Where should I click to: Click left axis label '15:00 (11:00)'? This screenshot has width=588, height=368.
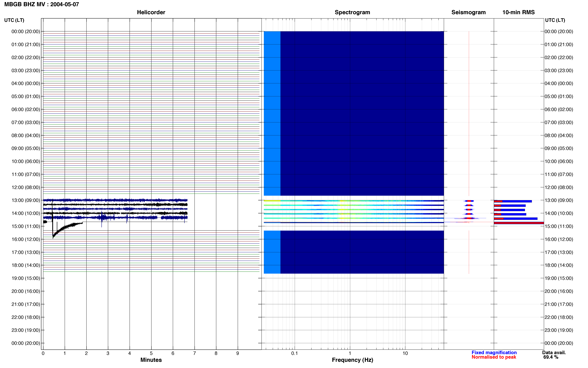click(x=26, y=226)
